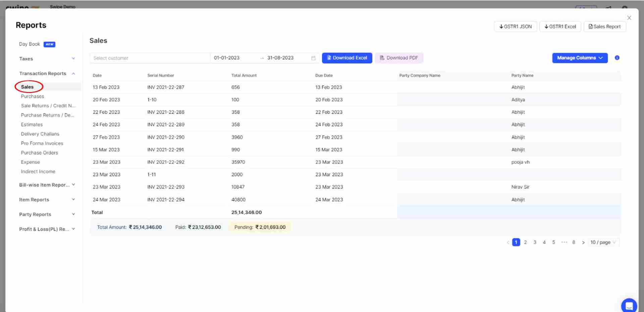
Task: Select serial number 1-10 cell
Action: point(152,100)
